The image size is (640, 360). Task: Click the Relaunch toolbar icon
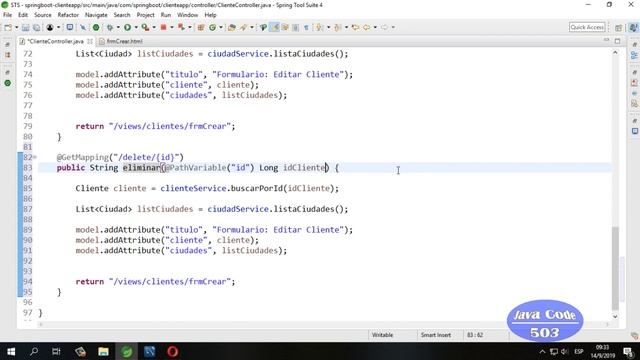[181, 27]
